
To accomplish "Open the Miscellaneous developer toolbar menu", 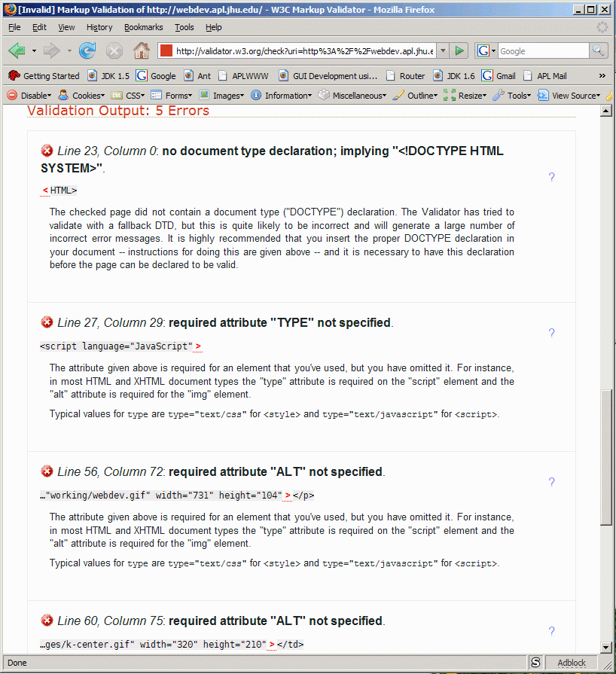I will (x=352, y=96).
